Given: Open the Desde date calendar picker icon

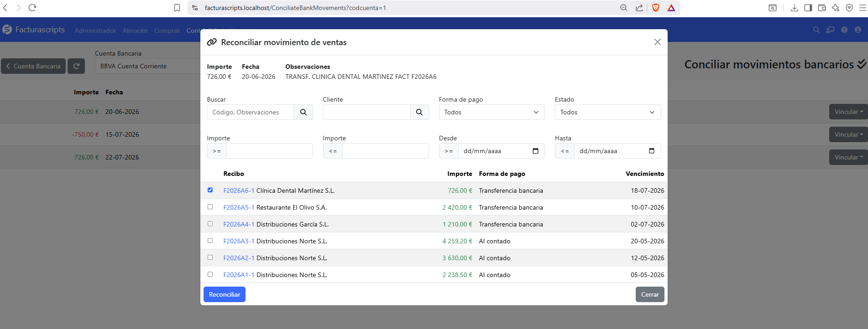Looking at the screenshot, I should click(x=536, y=151).
